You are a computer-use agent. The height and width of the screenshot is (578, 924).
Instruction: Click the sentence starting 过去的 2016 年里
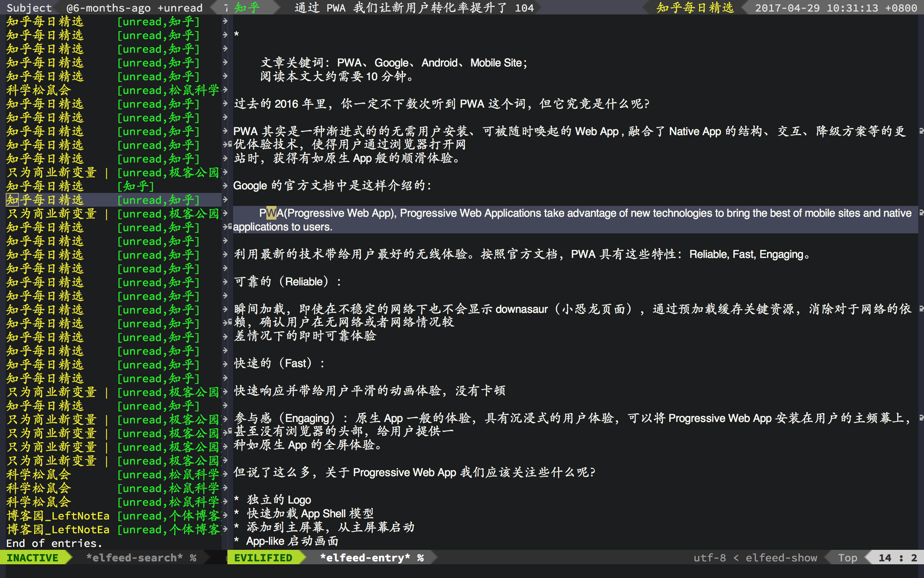pos(441,104)
